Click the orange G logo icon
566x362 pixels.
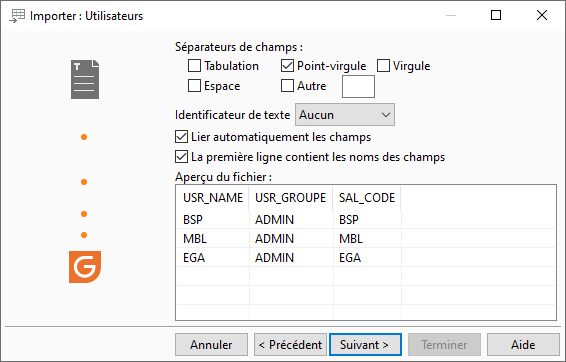coord(85,267)
